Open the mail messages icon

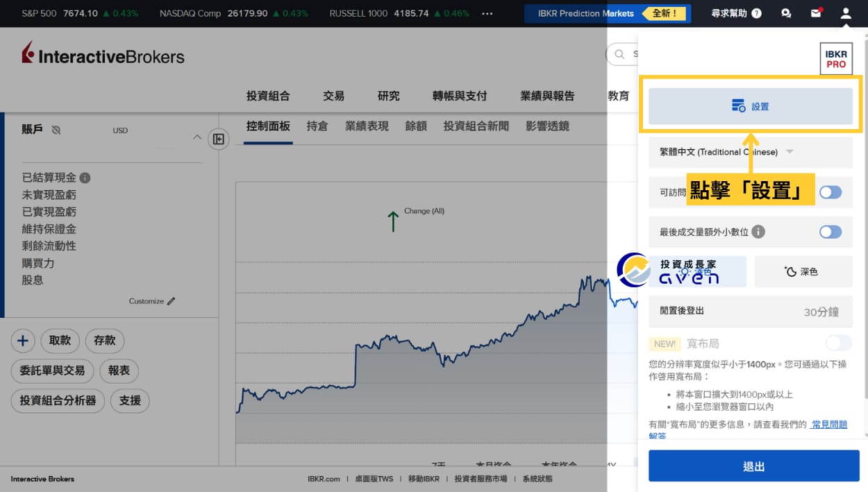pos(816,13)
